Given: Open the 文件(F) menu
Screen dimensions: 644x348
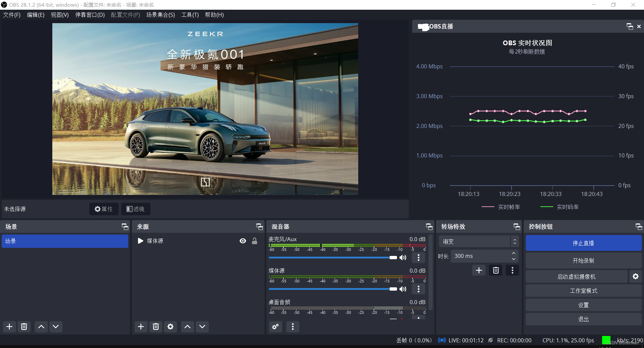Looking at the screenshot, I should coord(12,15).
